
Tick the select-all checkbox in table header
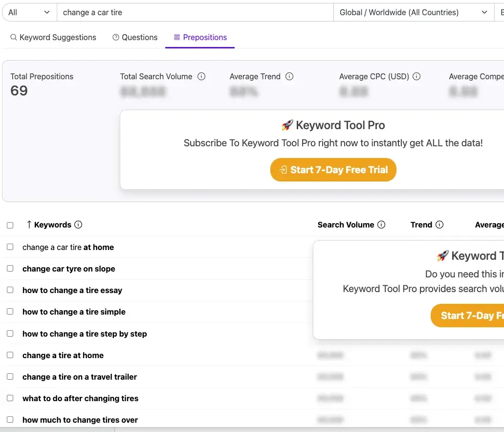[10, 225]
